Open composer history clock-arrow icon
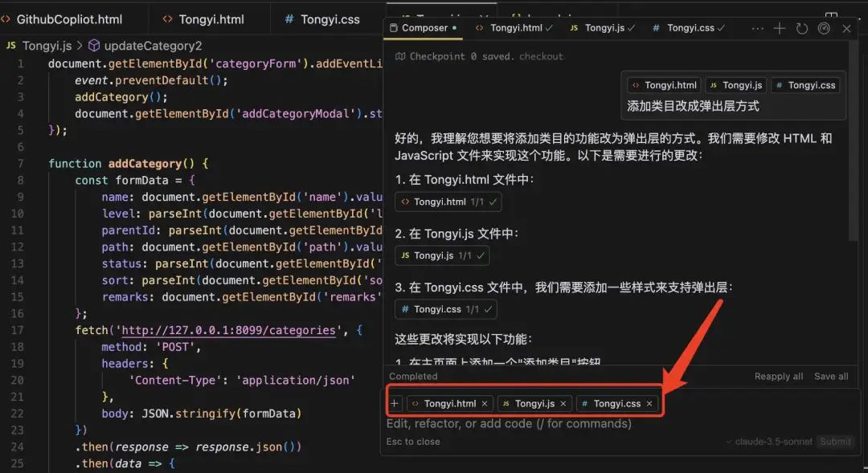868x473 pixels. pyautogui.click(x=801, y=28)
